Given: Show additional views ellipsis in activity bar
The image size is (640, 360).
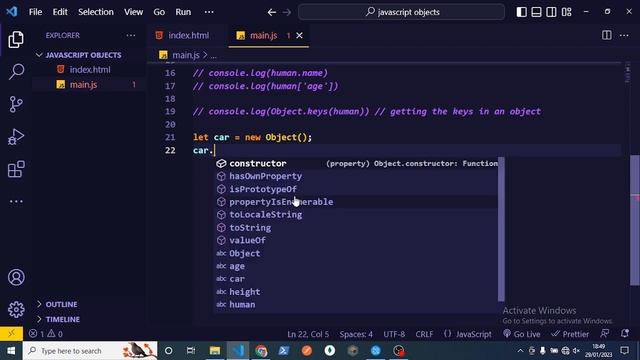Looking at the screenshot, I should coord(16,201).
